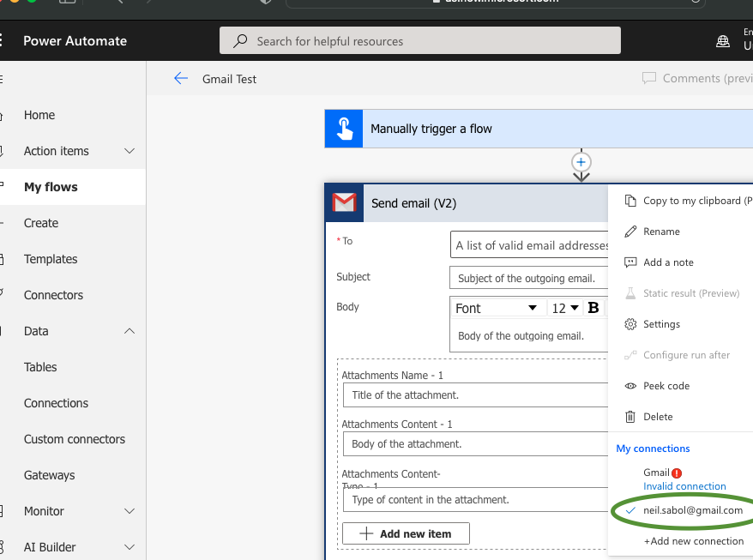753x560 pixels.
Task: Open the font size 12 dropdown
Action: (568, 307)
